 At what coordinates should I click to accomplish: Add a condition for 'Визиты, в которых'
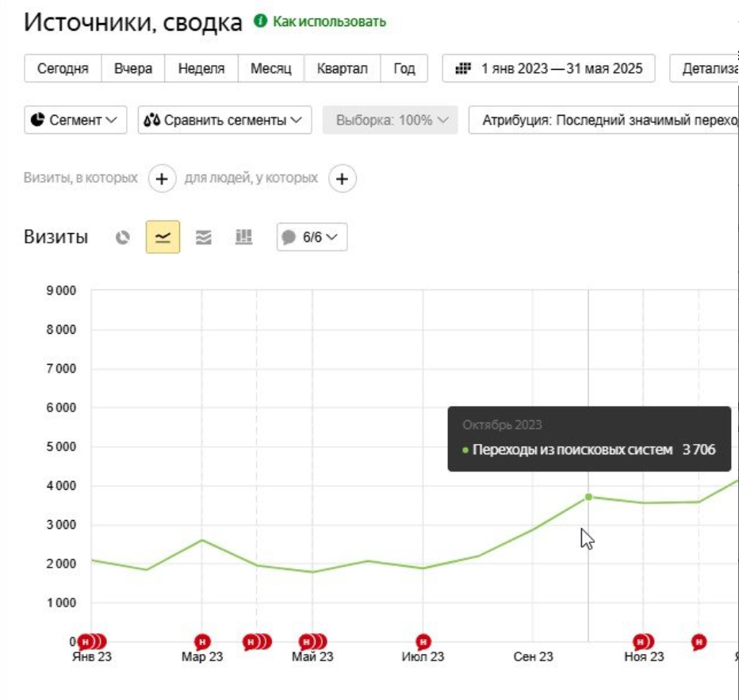pyautogui.click(x=162, y=178)
